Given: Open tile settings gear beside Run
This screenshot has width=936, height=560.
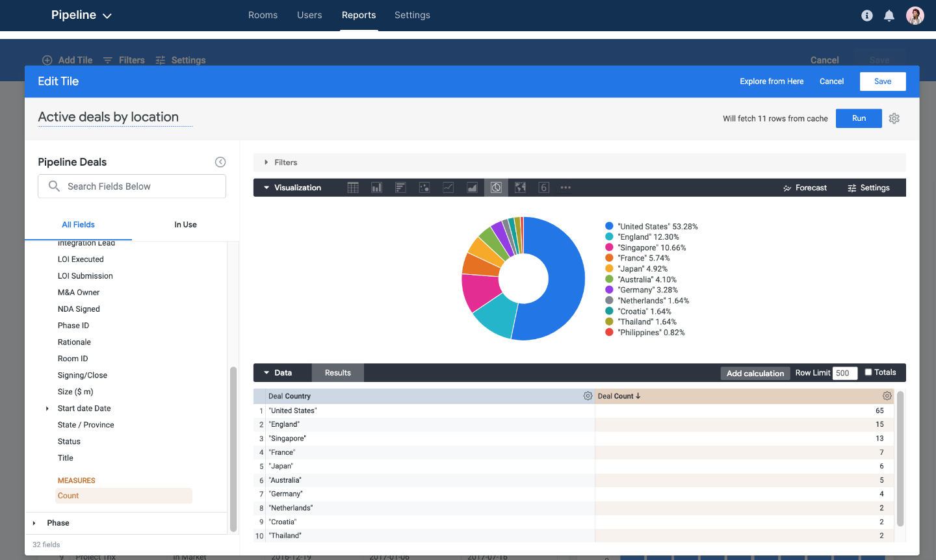Looking at the screenshot, I should pyautogui.click(x=894, y=118).
